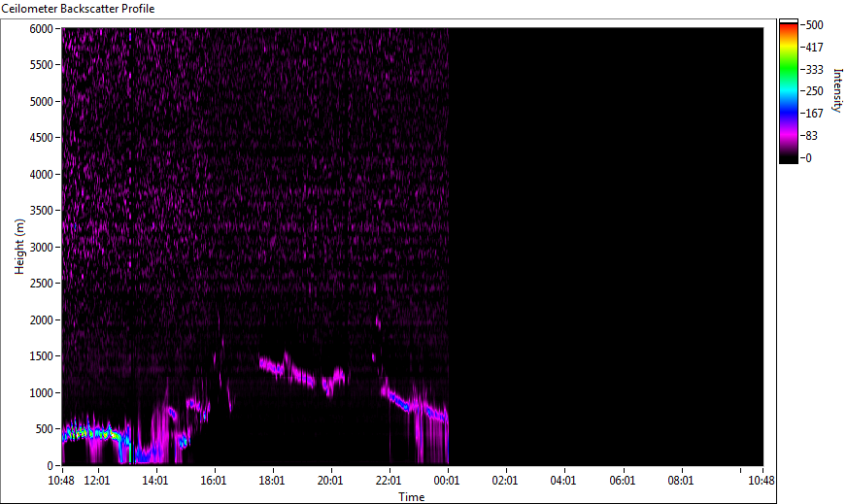Click the 1000 height axis tick
Viewport: 847px width, 504px height.
tap(41, 393)
